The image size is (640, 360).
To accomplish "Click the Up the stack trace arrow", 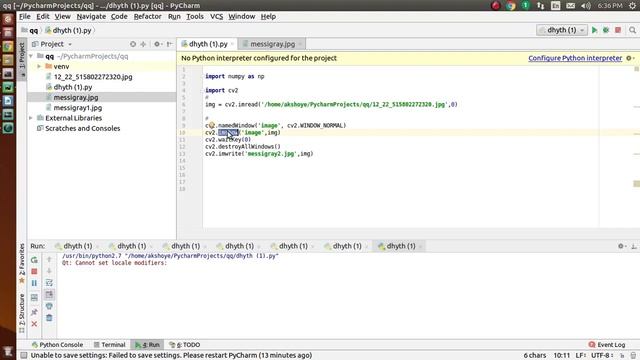I will coord(49,260).
